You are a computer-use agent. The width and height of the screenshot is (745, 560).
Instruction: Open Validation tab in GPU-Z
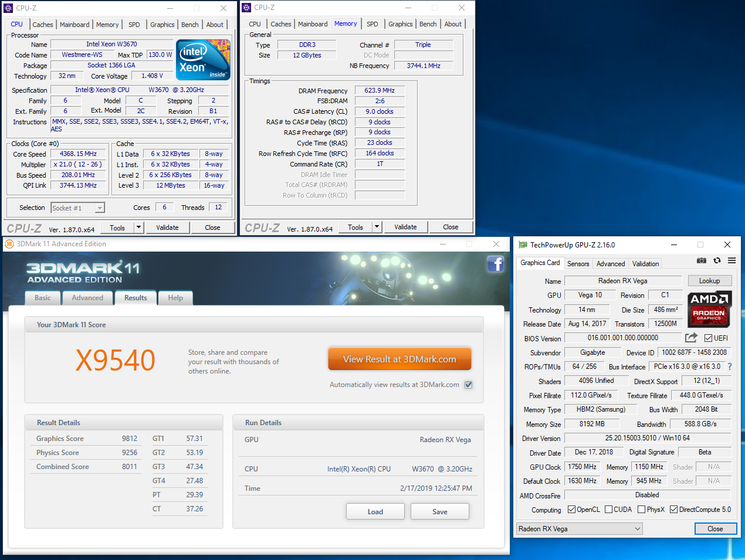(645, 264)
